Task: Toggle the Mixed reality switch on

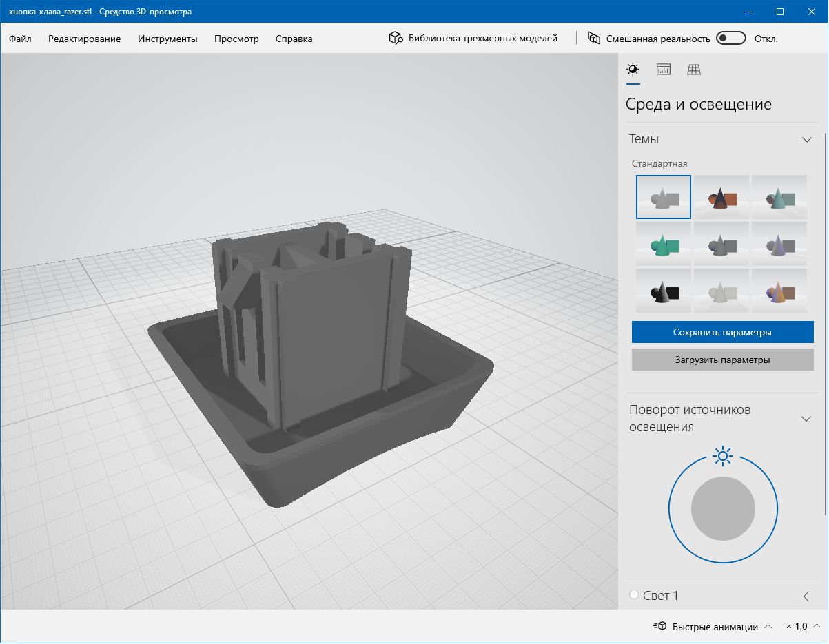Action: point(730,39)
